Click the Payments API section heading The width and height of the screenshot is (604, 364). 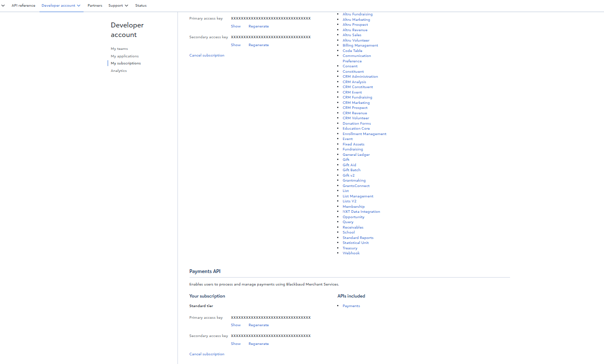205,271
